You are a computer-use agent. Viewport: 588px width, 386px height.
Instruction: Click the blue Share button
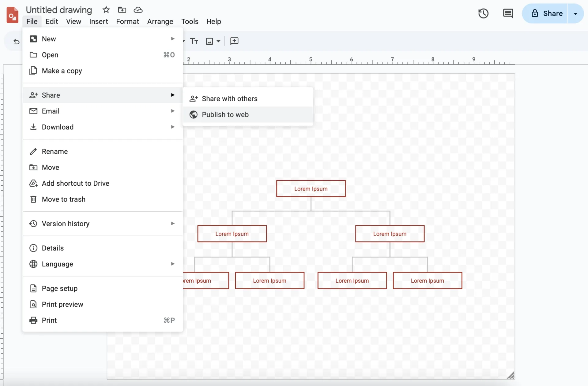click(545, 13)
